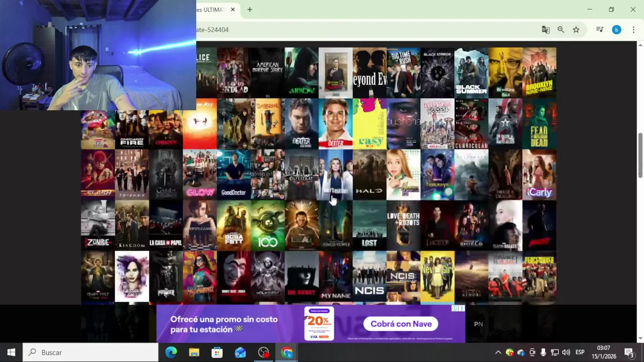The image size is (644, 362).
Task: Switch to Google Chrome on the taskbar
Action: tap(287, 352)
